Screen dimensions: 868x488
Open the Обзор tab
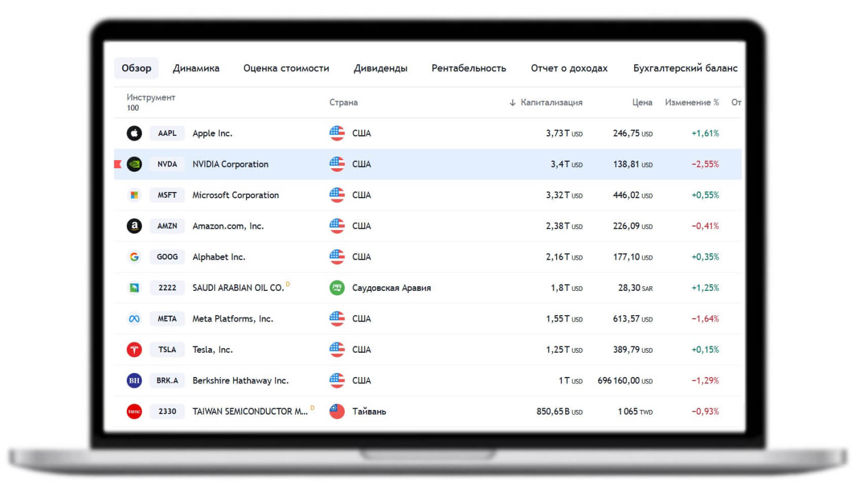click(137, 68)
